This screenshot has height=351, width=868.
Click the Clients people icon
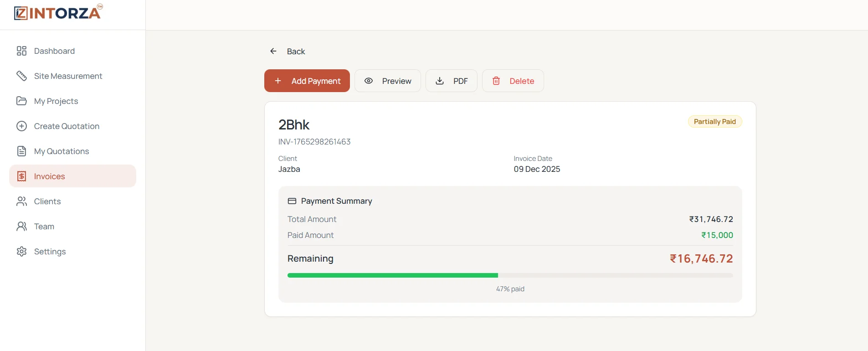pyautogui.click(x=21, y=201)
